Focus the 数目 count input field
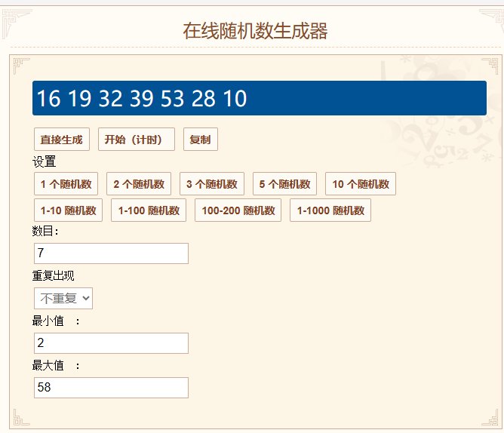504x433 pixels. (x=111, y=253)
